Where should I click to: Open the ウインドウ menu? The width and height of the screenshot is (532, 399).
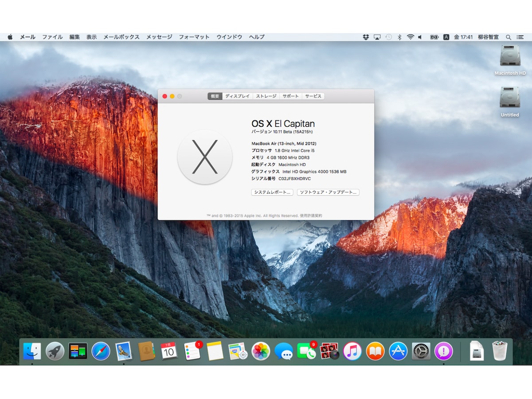229,37
